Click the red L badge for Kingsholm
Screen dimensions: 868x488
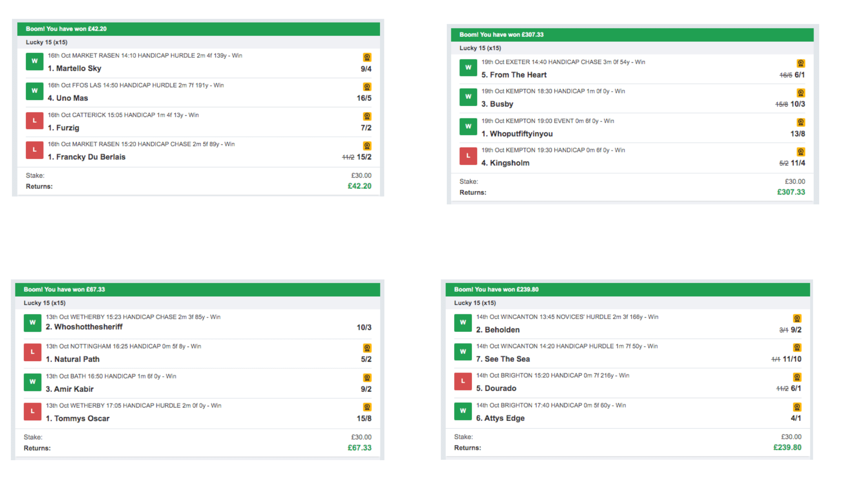click(468, 156)
